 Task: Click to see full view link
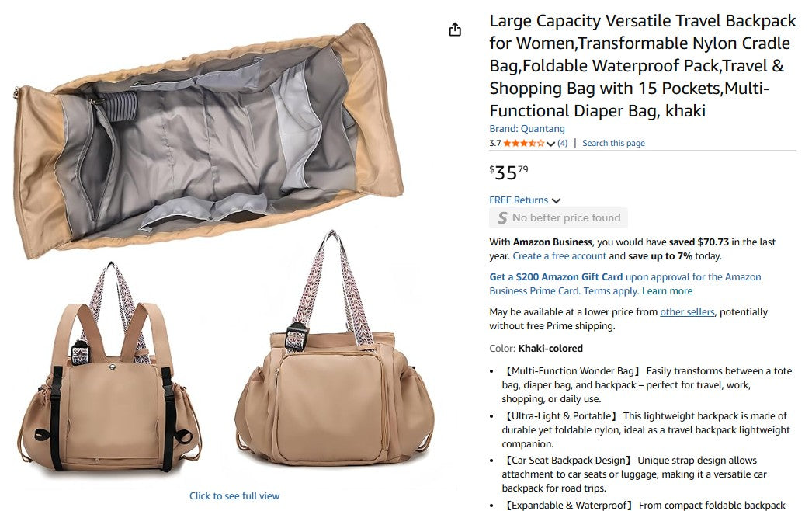pos(234,496)
